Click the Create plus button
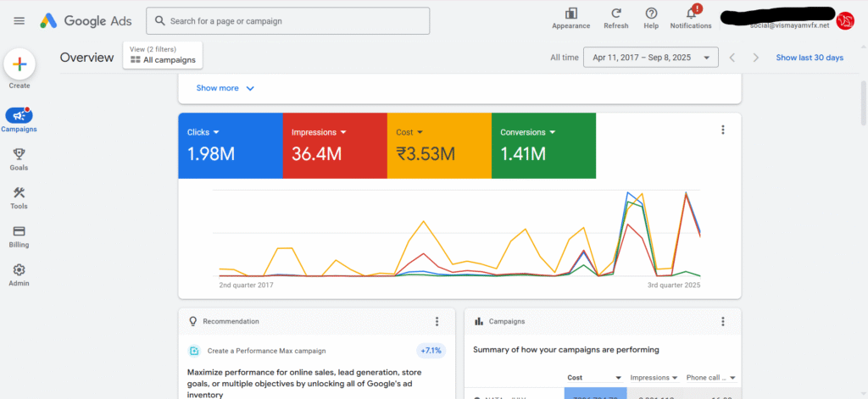Viewport: 868px width, 399px height. pyautogui.click(x=19, y=64)
